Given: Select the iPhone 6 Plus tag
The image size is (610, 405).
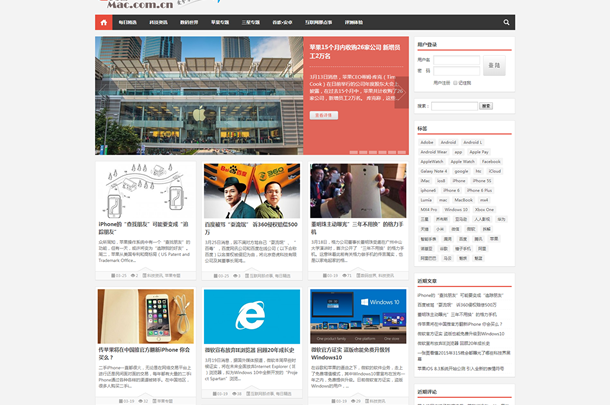Looking at the screenshot, I should click(x=479, y=190).
